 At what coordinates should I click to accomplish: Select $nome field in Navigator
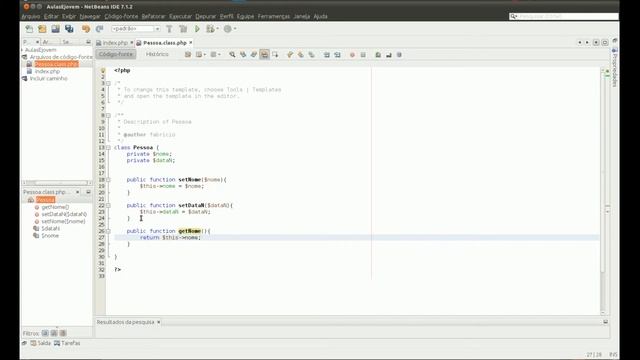pos(50,236)
